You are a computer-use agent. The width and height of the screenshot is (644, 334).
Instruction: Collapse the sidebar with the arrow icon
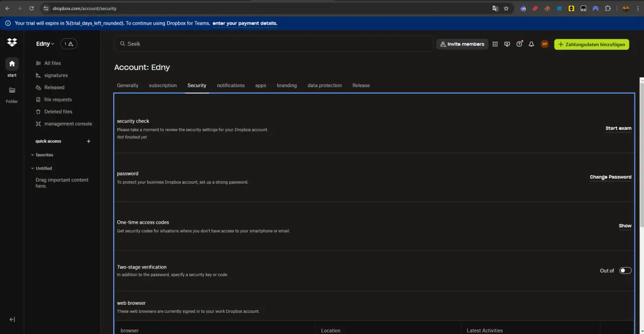12,319
